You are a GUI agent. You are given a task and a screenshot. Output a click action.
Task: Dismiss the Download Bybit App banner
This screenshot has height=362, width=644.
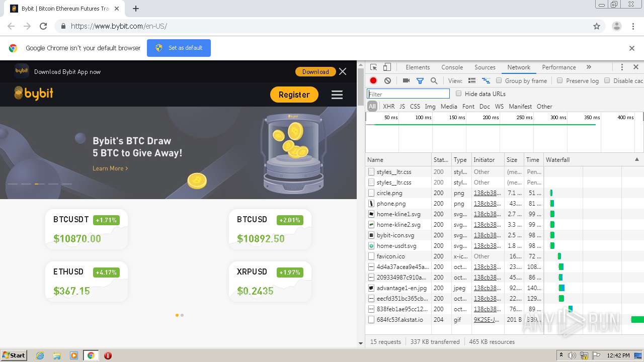point(343,71)
